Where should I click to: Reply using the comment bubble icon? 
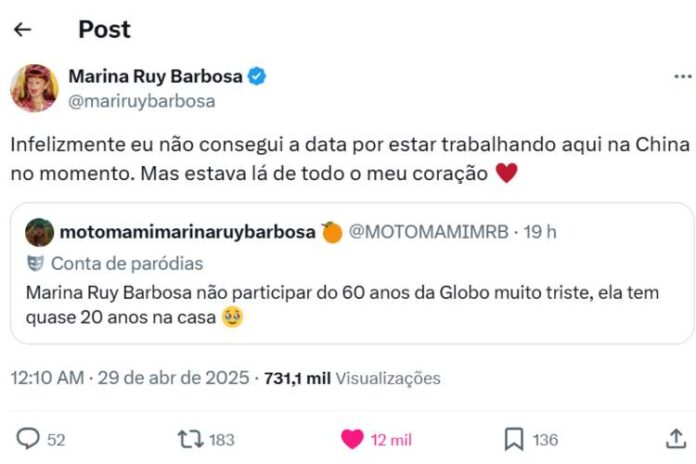click(30, 438)
